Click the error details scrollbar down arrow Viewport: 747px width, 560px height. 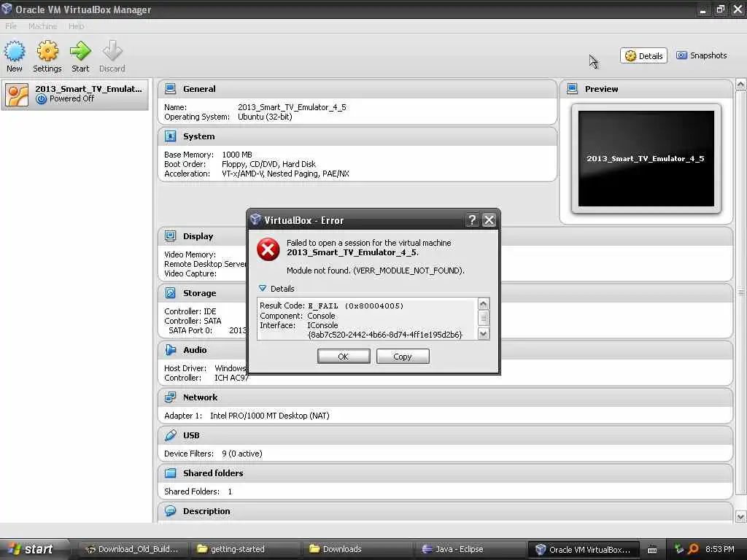point(483,334)
